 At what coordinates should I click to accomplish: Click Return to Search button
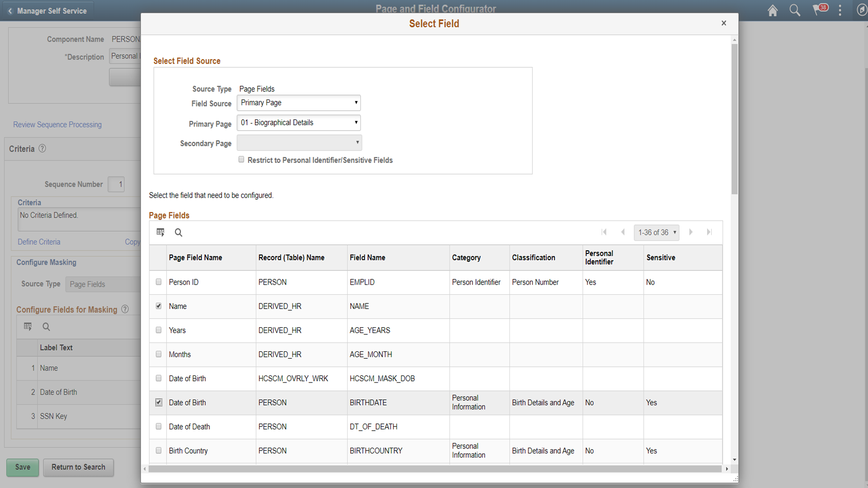coord(78,467)
